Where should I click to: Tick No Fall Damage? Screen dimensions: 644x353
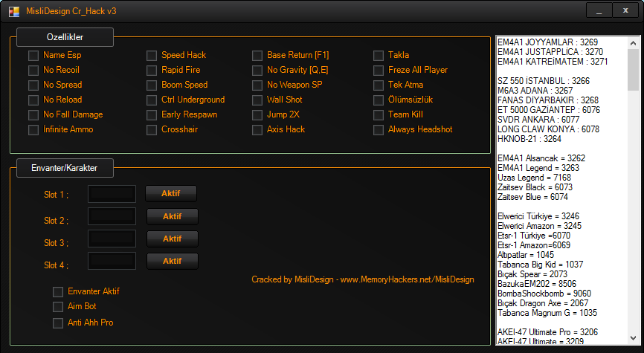[33, 115]
